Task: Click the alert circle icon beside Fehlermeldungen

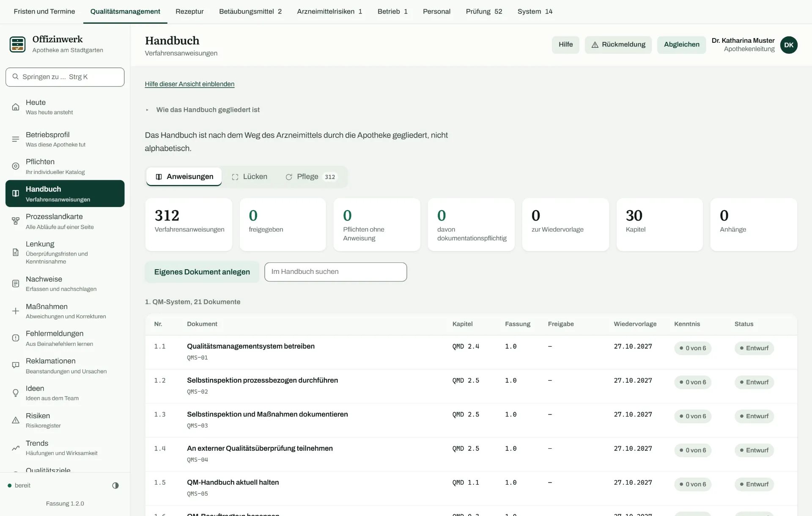Action: [x=16, y=338]
